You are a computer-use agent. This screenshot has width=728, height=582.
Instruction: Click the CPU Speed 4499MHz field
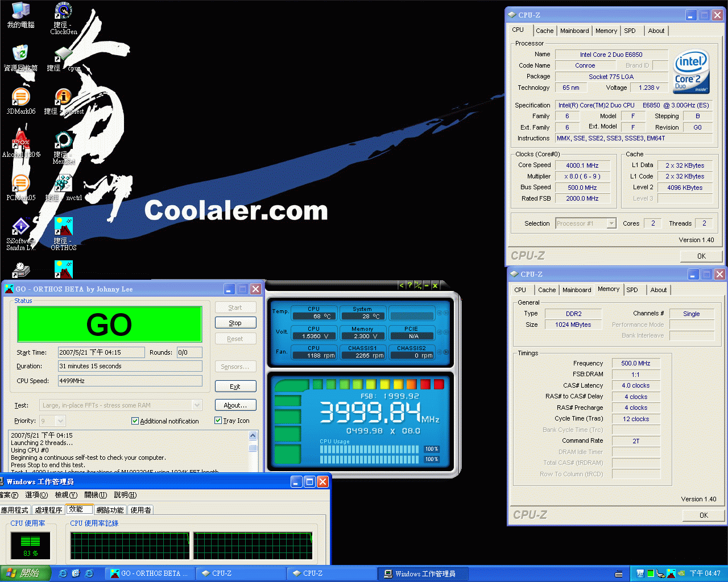pos(130,381)
